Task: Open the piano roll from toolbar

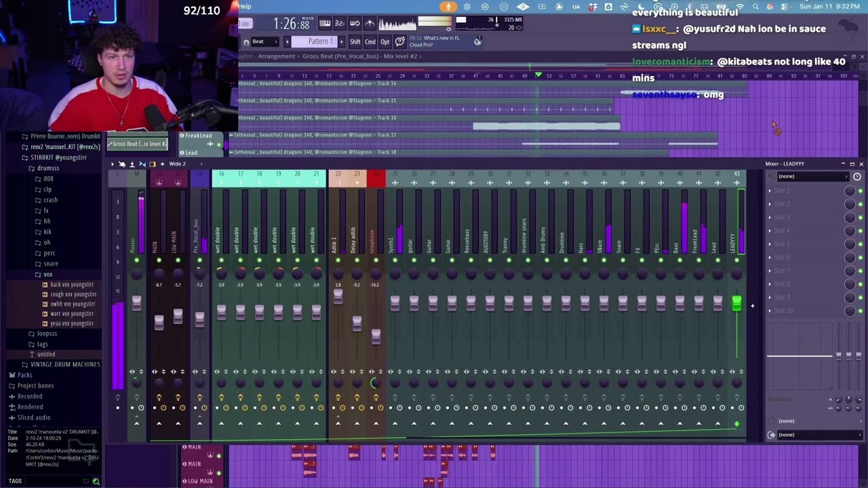Action: click(x=325, y=23)
